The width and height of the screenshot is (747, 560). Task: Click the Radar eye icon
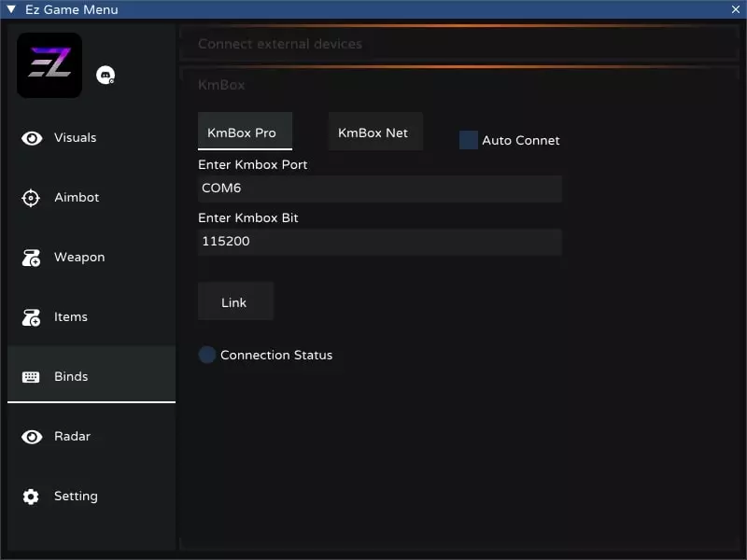pyautogui.click(x=32, y=437)
